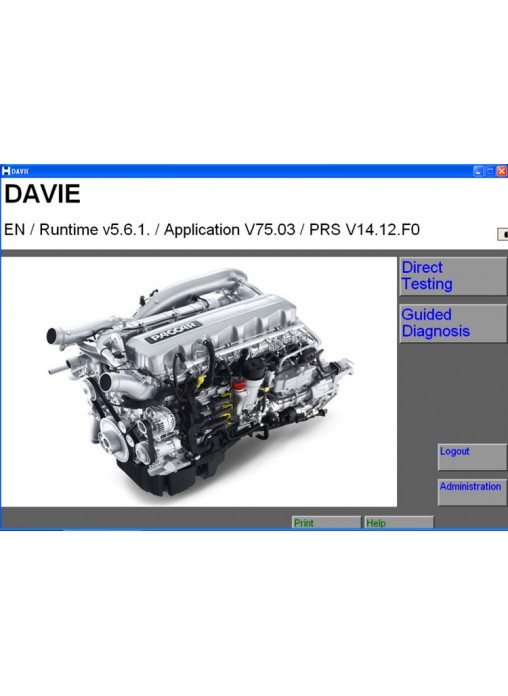Open the Administration section

[x=472, y=492]
